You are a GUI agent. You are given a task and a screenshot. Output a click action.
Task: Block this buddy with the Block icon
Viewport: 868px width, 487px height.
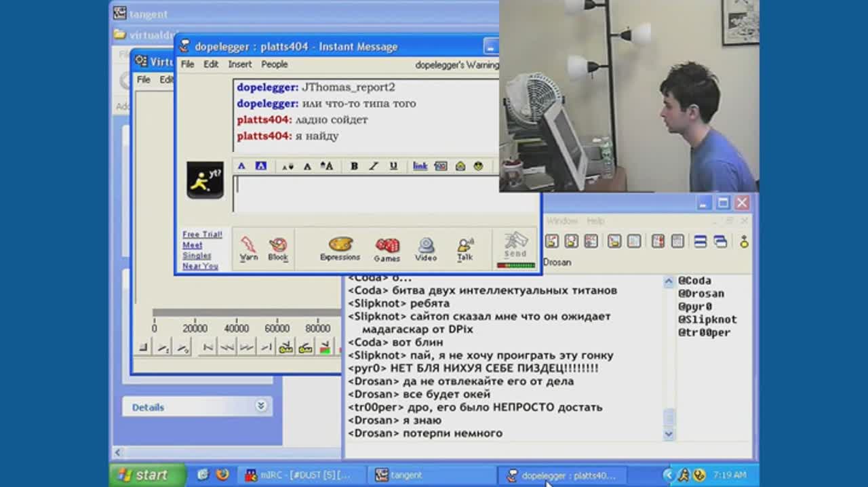tap(278, 248)
